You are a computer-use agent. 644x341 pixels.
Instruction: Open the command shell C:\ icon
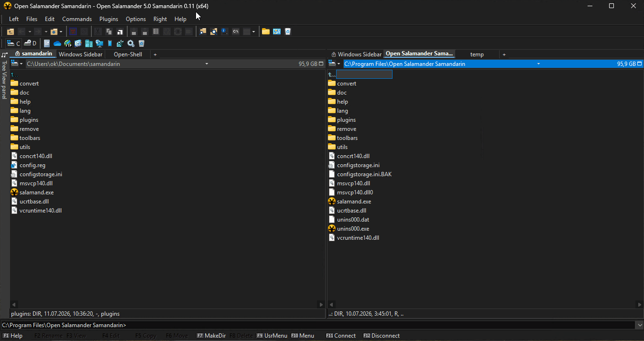(236, 32)
